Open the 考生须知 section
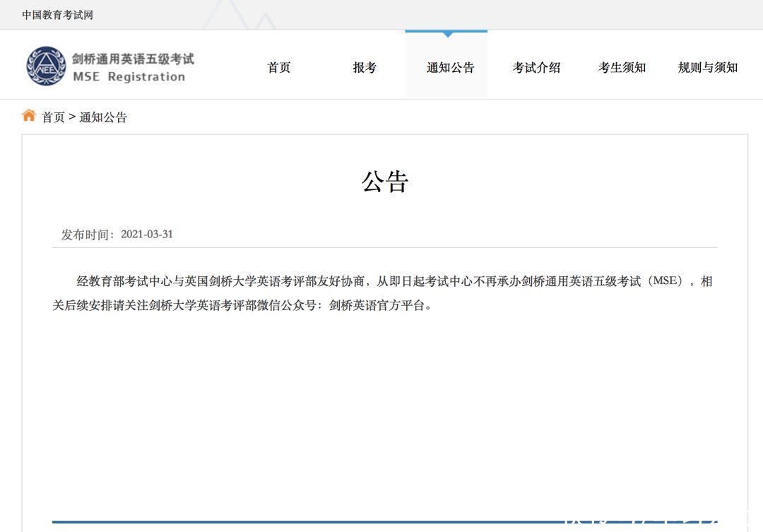 (623, 67)
